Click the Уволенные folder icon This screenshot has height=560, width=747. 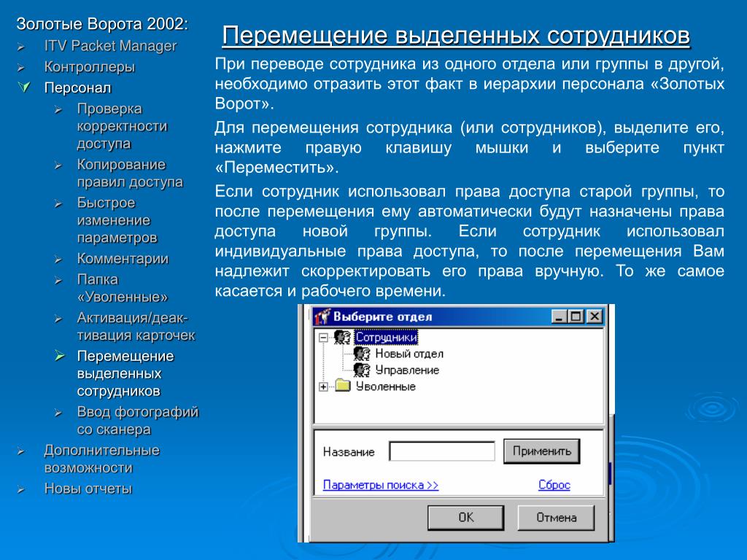click(343, 385)
